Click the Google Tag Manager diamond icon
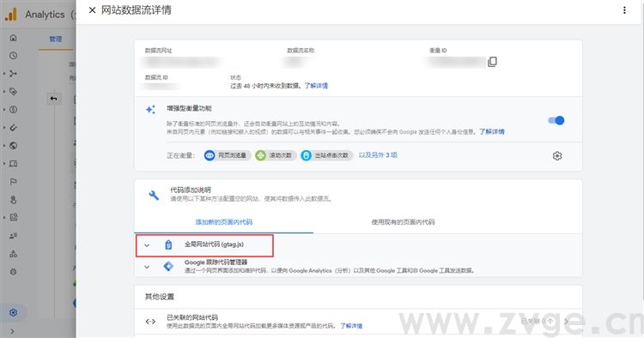The width and height of the screenshot is (644, 338). point(168,266)
